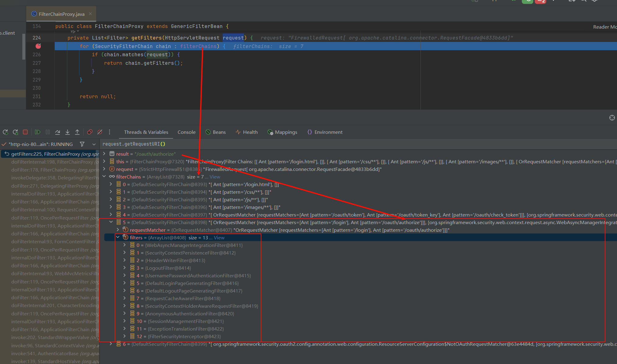Screen dimensions: 617x364
Task: Expand the 'this' FilterChainProxy variable
Action: point(104,161)
